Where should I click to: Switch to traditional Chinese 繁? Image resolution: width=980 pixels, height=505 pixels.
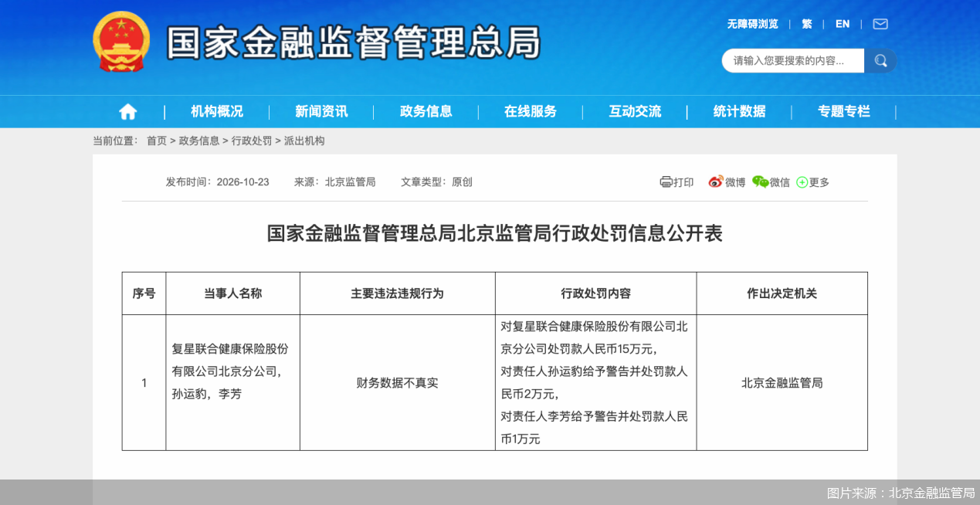point(807,24)
